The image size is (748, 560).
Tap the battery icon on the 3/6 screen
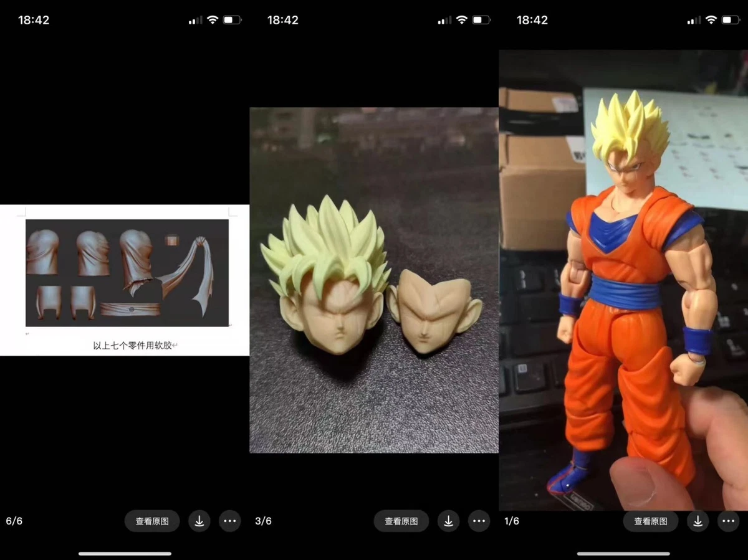(x=481, y=20)
